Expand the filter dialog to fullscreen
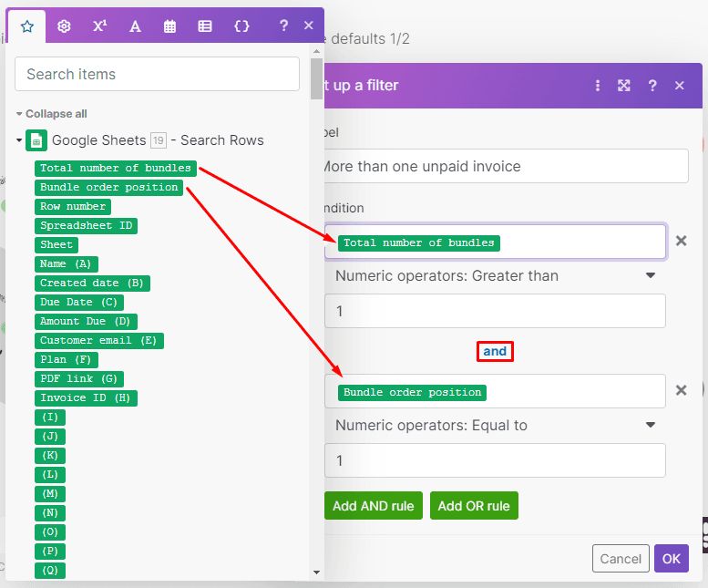This screenshot has width=708, height=588. click(624, 86)
